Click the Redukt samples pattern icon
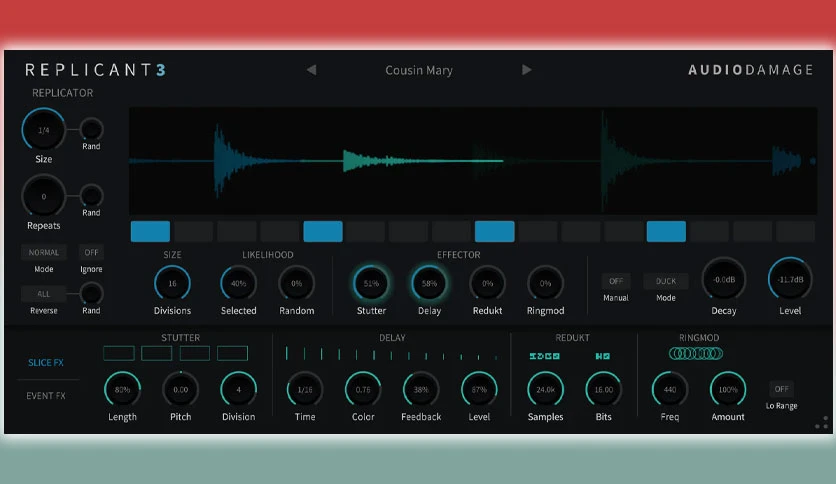 click(x=545, y=356)
